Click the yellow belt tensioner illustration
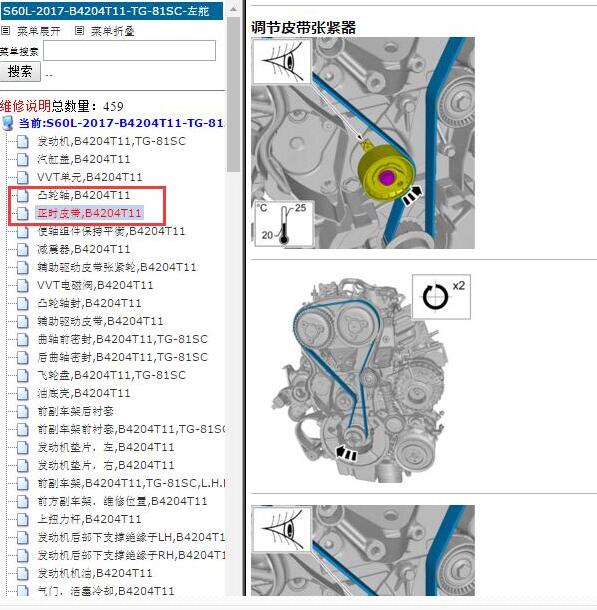Image resolution: width=597 pixels, height=610 pixels. (363, 143)
